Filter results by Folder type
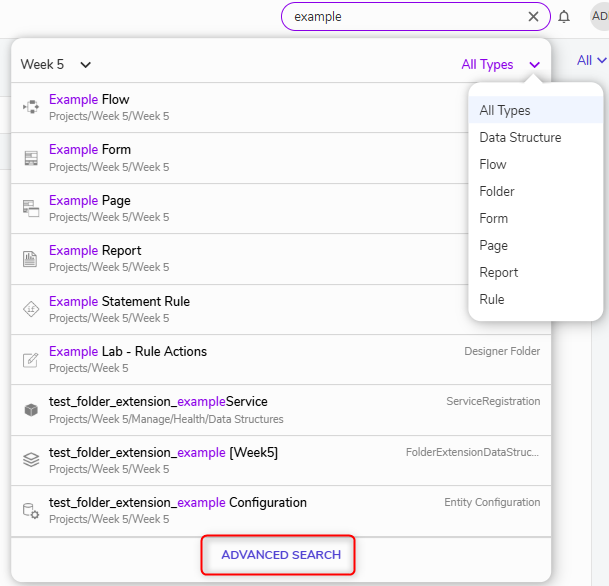609x586 pixels. click(x=536, y=191)
